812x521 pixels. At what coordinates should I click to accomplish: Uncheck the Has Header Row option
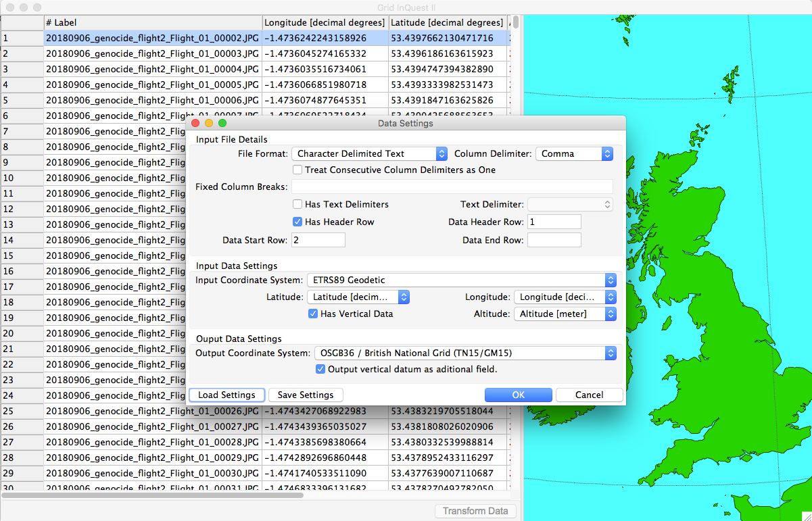[x=296, y=221]
